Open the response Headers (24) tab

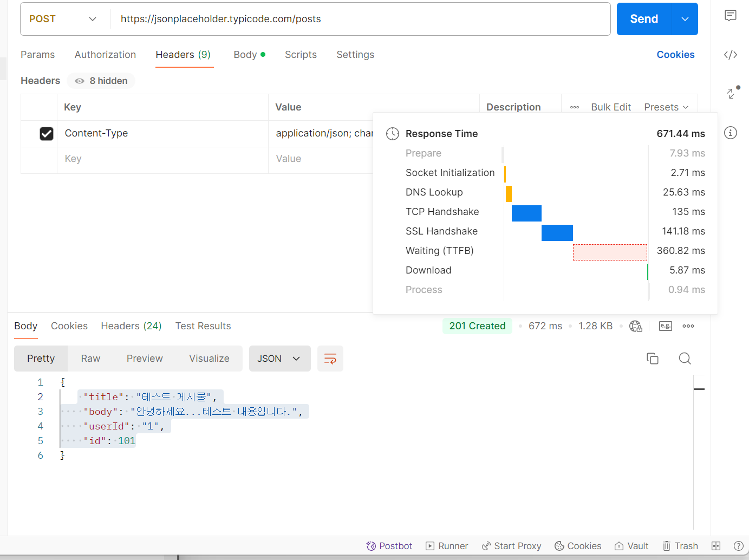click(x=131, y=326)
